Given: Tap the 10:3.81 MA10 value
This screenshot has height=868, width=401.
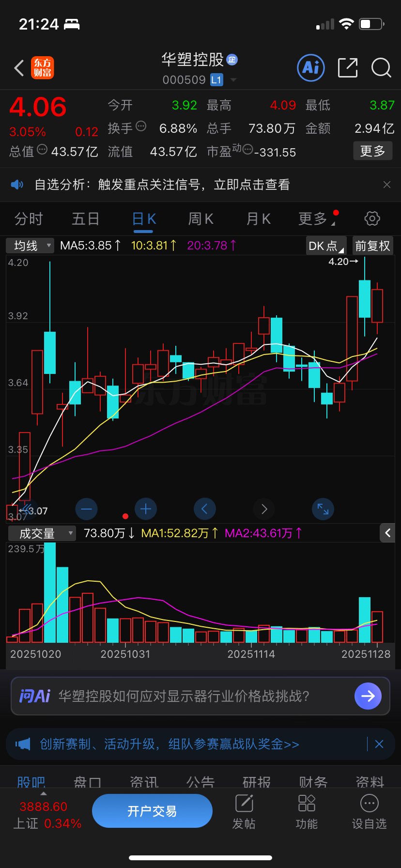Looking at the screenshot, I should click(x=154, y=246).
